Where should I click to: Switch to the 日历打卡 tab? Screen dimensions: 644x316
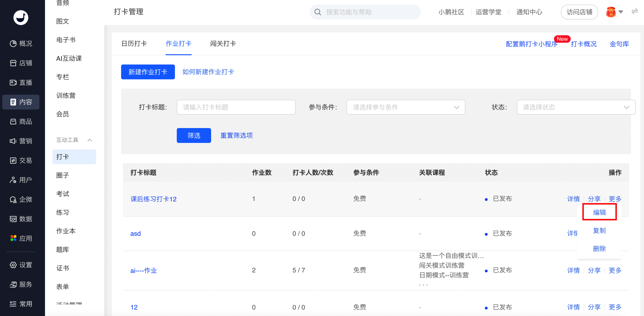pyautogui.click(x=134, y=44)
